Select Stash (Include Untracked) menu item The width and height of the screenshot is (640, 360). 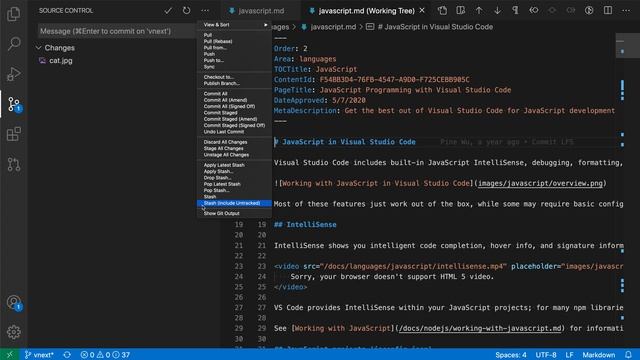pyautogui.click(x=234, y=203)
